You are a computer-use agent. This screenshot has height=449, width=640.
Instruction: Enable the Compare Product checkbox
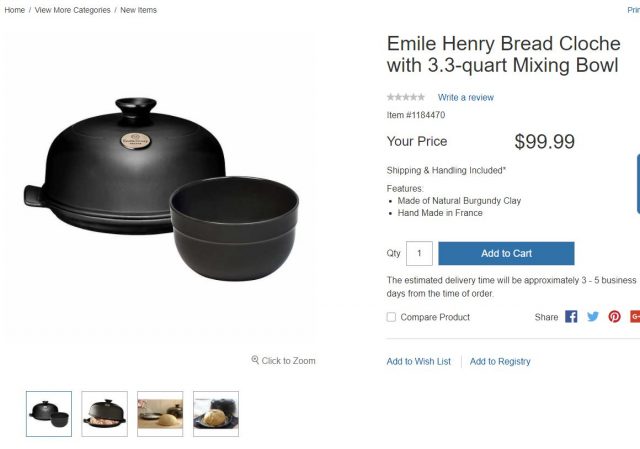pyautogui.click(x=391, y=317)
